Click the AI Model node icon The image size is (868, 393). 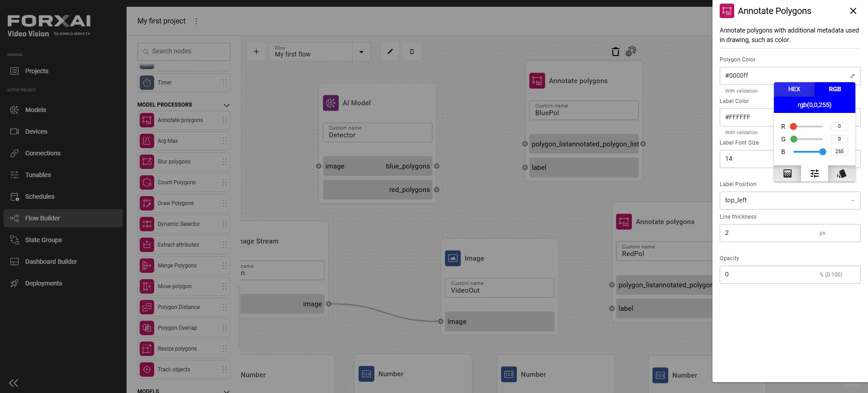click(x=331, y=103)
